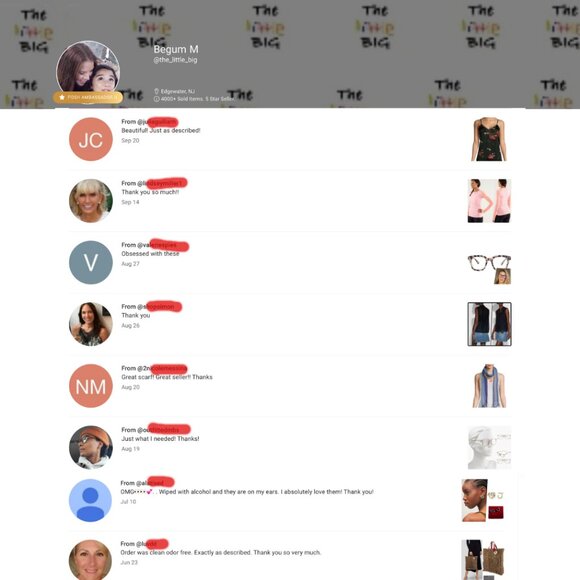This screenshot has width=580, height=580.
Task: Click the Begum M profile photo
Action: pos(88,68)
